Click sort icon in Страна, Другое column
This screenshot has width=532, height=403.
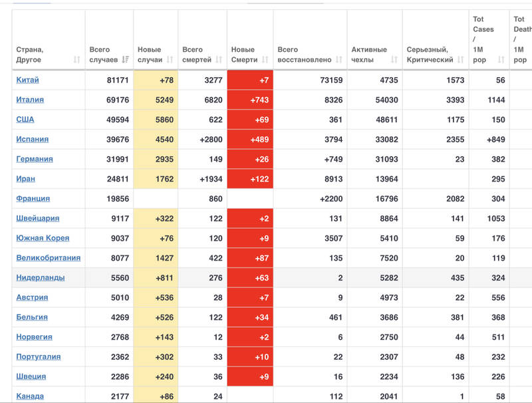(76, 60)
